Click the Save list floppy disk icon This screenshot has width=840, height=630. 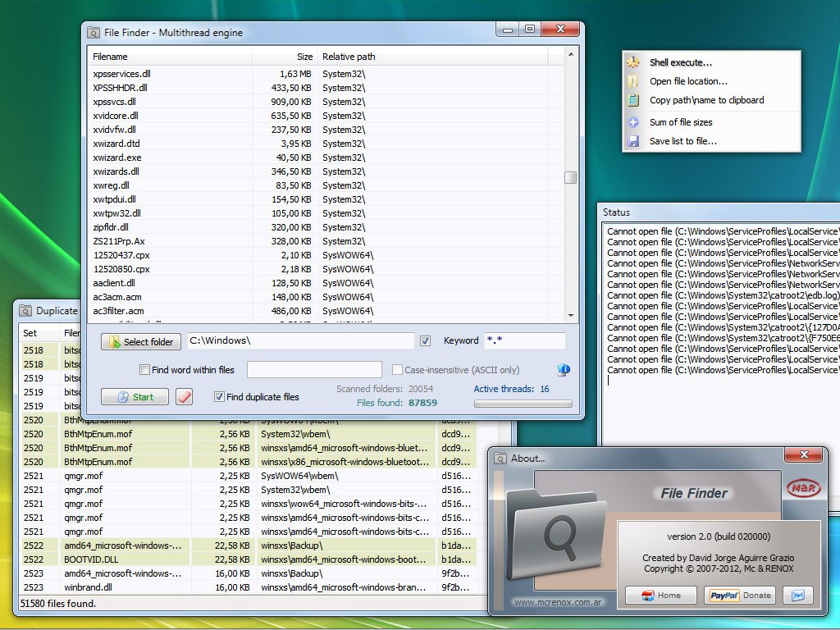[633, 141]
